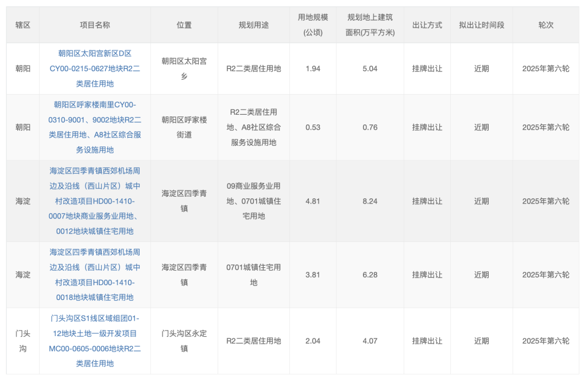Click the 规划地上建筑面积 column header
The height and width of the screenshot is (382, 588).
tap(370, 25)
